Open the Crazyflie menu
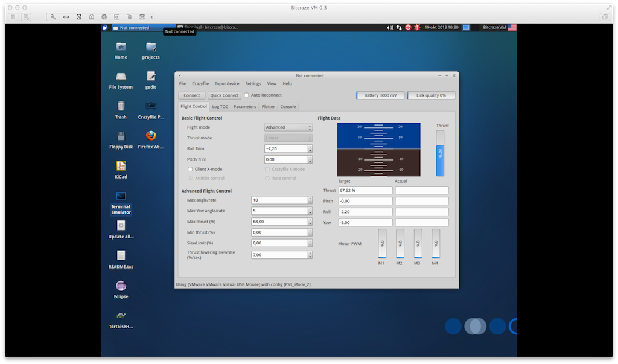The width and height of the screenshot is (618, 364). (x=200, y=84)
